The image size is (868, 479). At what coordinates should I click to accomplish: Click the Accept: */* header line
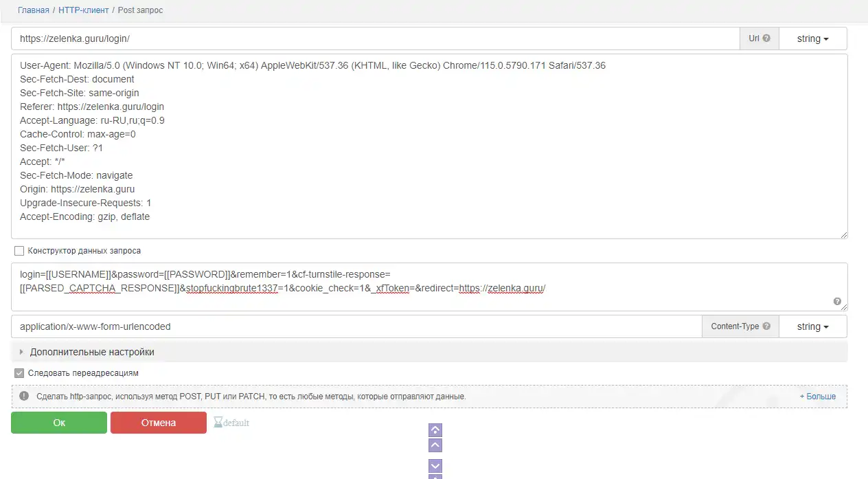(x=43, y=161)
